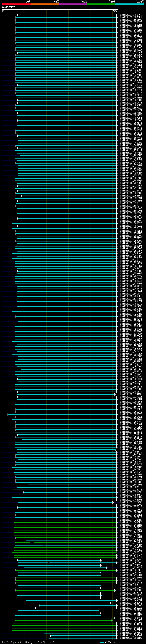Click hit label UniRef100_A3KQ06
Image resolution: width=146 pixels, height=644 pixels.
(131, 560)
